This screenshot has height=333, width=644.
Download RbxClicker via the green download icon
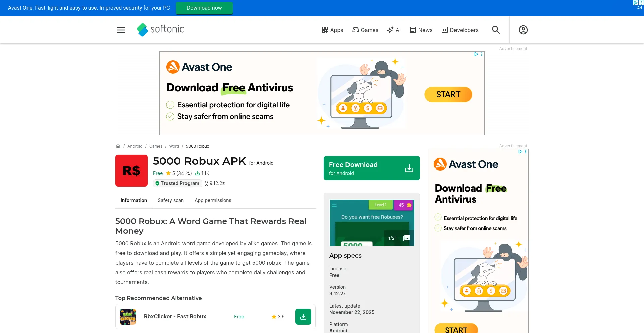click(303, 317)
